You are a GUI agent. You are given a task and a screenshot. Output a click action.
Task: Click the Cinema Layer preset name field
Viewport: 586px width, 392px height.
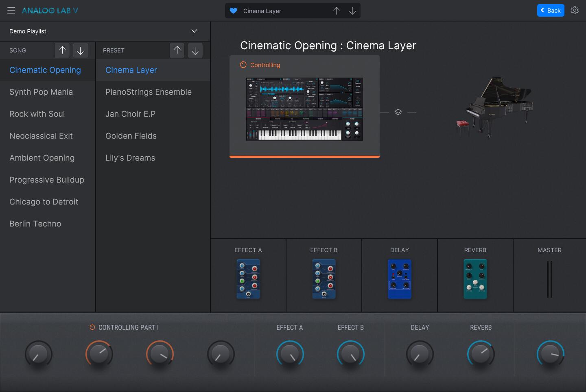262,11
